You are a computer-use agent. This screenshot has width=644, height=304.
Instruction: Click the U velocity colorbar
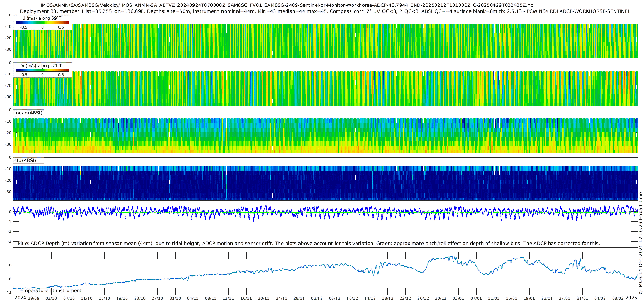42,23
